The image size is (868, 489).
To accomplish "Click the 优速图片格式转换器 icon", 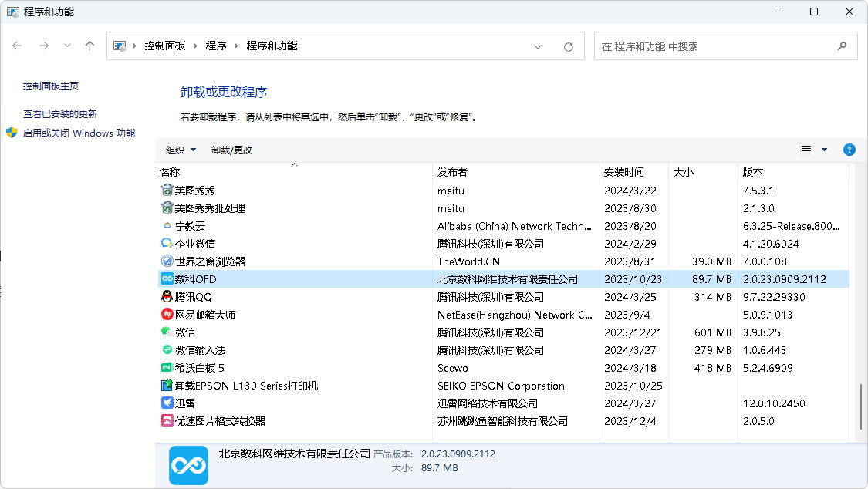I will point(167,420).
